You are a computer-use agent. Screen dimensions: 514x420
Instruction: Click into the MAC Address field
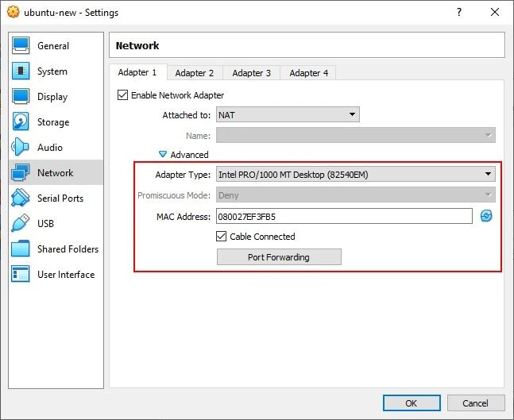point(343,216)
